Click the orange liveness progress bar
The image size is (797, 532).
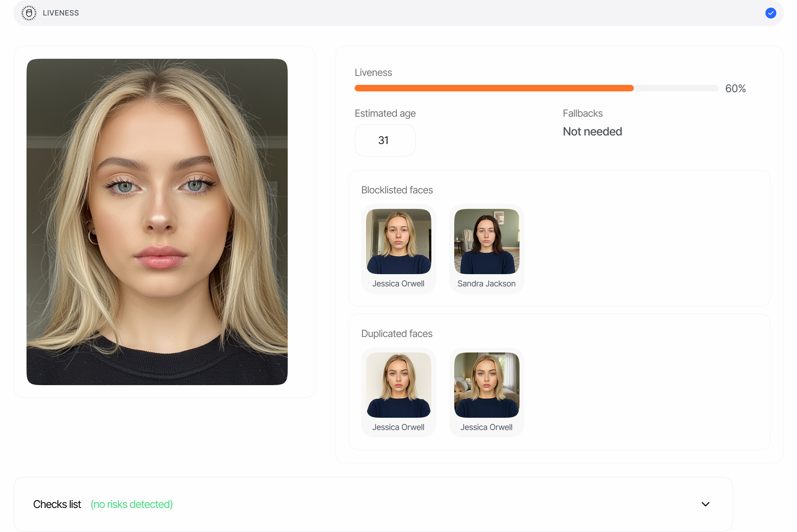494,88
